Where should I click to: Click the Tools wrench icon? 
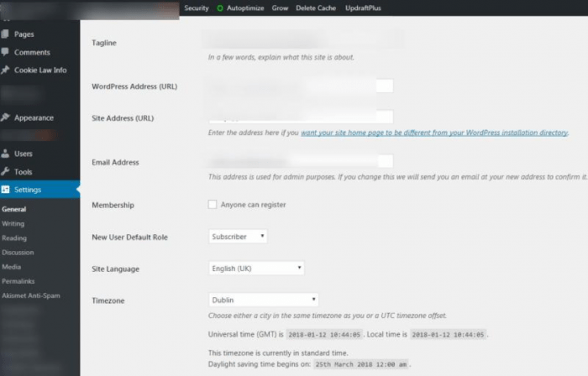click(x=5, y=171)
